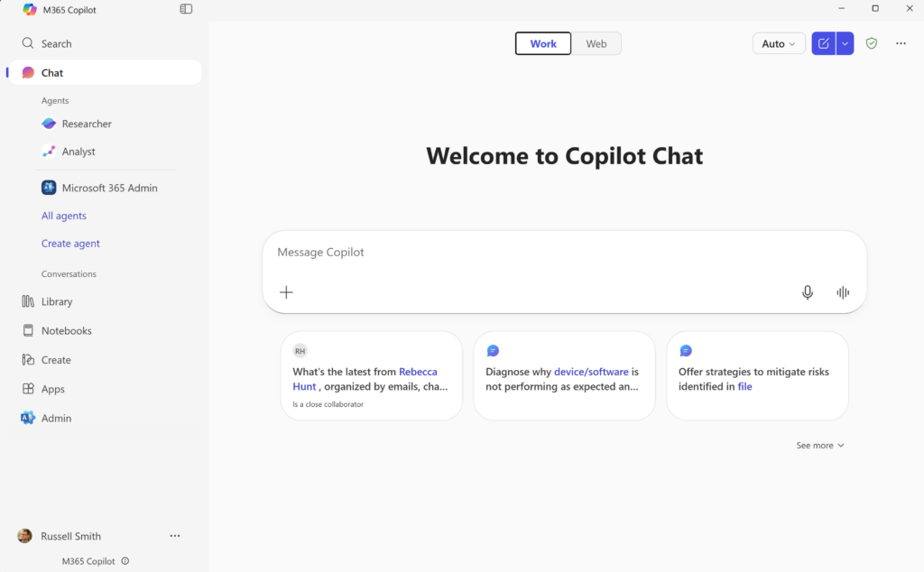924x572 pixels.
Task: Open the Apps section
Action: pyautogui.click(x=53, y=388)
